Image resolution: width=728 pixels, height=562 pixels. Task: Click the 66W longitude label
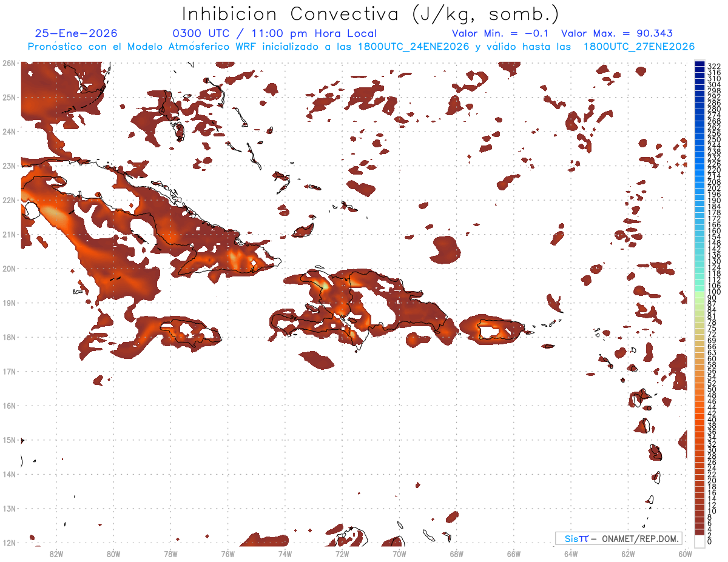click(514, 554)
